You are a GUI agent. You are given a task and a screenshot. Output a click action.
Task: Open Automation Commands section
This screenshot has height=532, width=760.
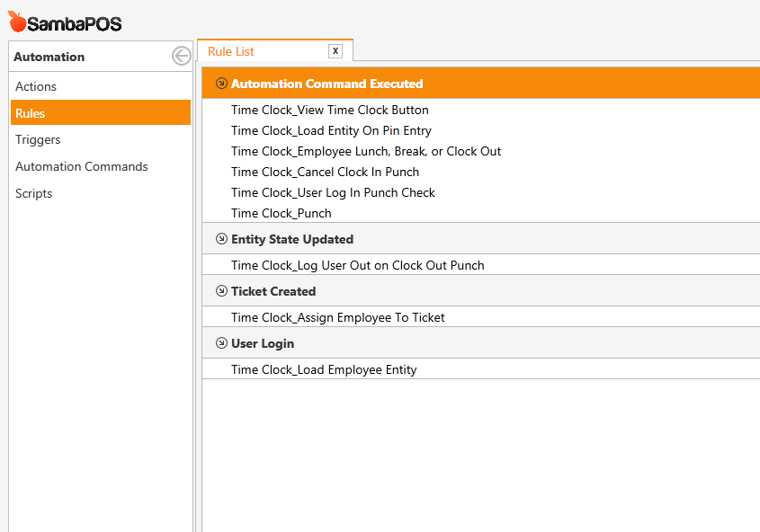pos(81,166)
